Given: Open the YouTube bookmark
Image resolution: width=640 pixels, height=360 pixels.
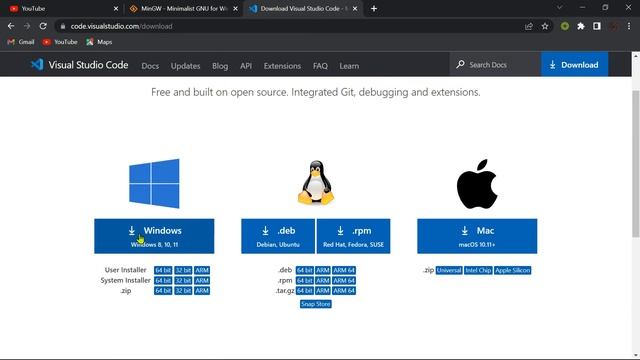Looking at the screenshot, I should coord(60,42).
